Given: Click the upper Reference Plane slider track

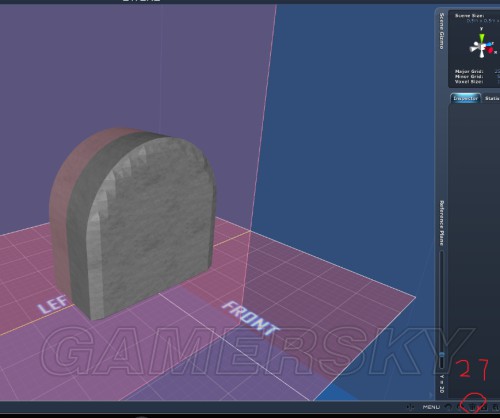Looking at the screenshot, I should [x=442, y=300].
